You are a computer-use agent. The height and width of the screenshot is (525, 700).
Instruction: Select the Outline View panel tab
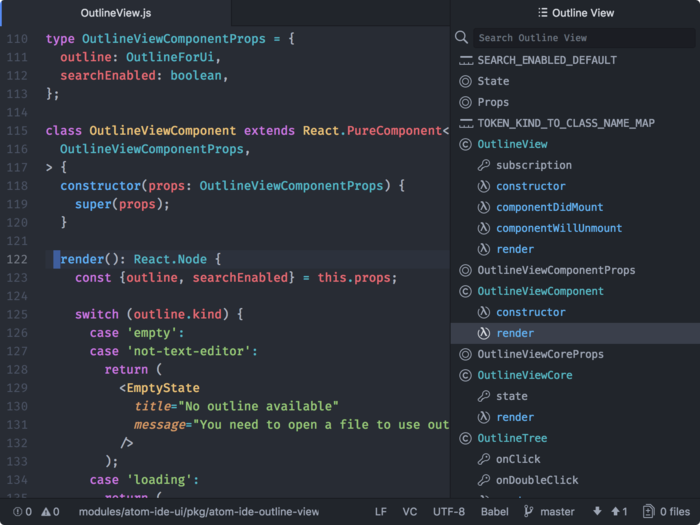[576, 13]
